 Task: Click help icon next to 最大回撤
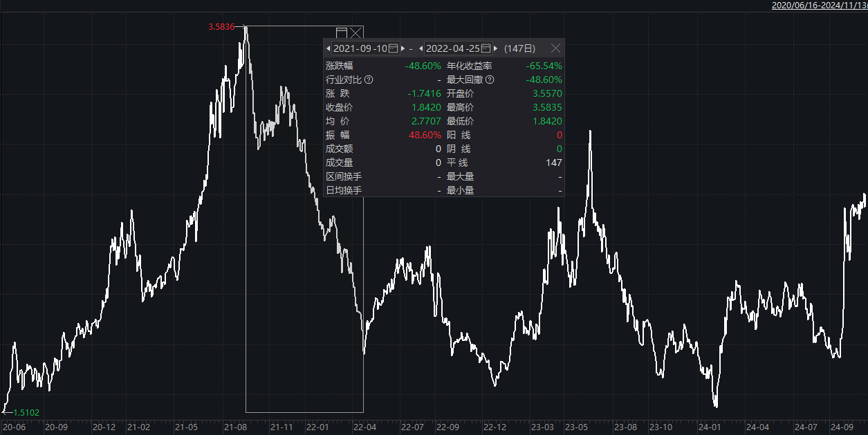(490, 80)
